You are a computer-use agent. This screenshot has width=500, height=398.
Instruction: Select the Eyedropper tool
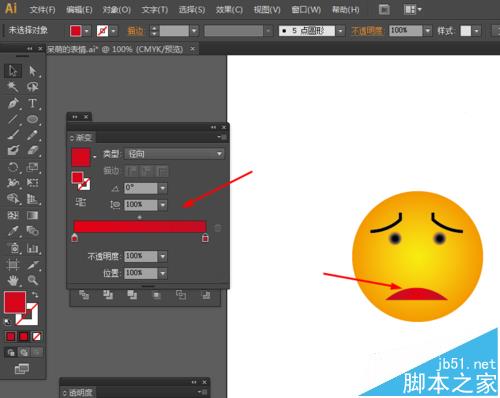[13, 231]
